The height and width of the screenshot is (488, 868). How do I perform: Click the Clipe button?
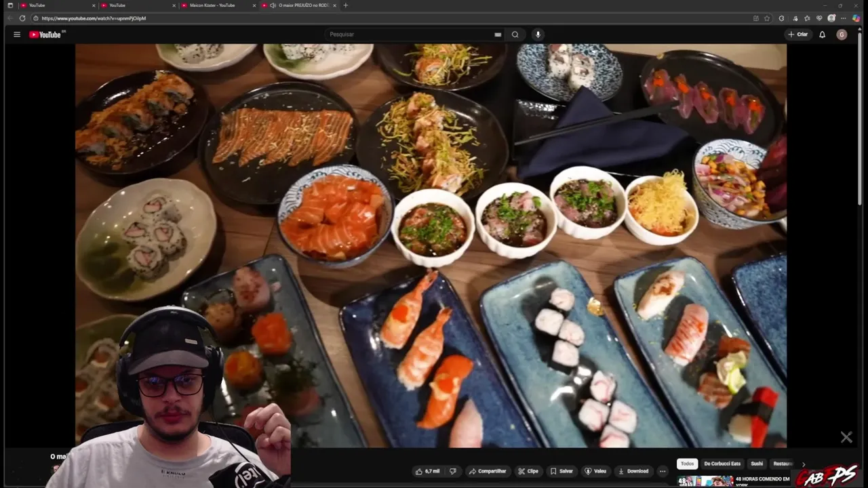pos(528,471)
